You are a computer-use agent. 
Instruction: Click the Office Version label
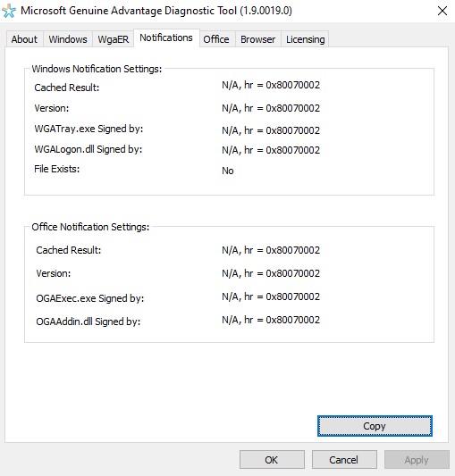pyautogui.click(x=54, y=273)
